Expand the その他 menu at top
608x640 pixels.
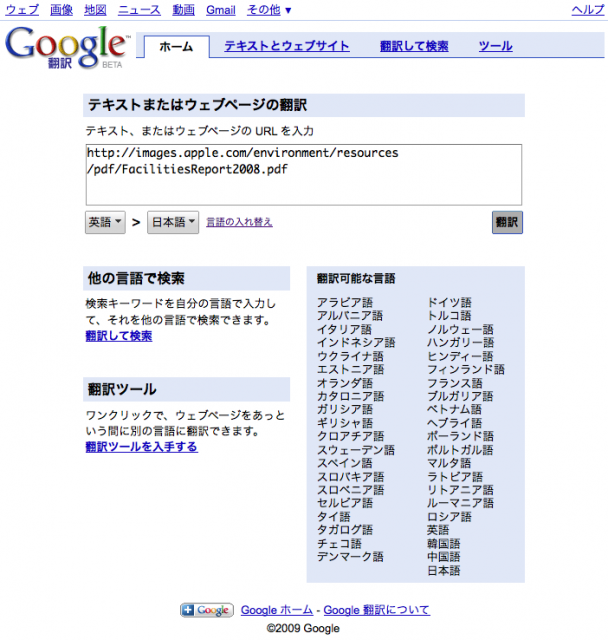(x=269, y=10)
